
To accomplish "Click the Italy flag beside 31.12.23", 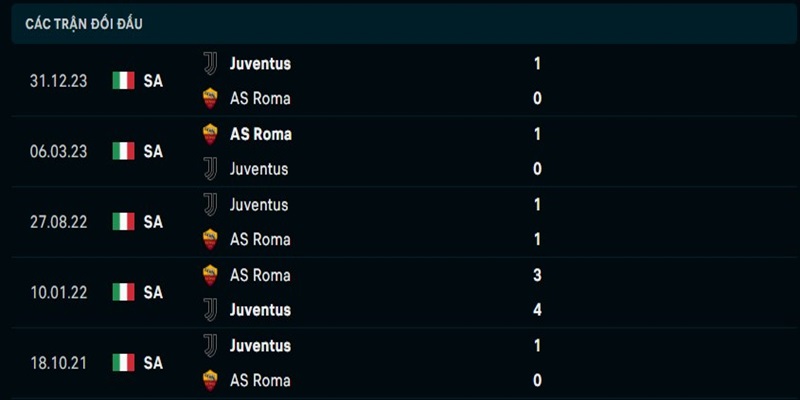I will click(123, 81).
